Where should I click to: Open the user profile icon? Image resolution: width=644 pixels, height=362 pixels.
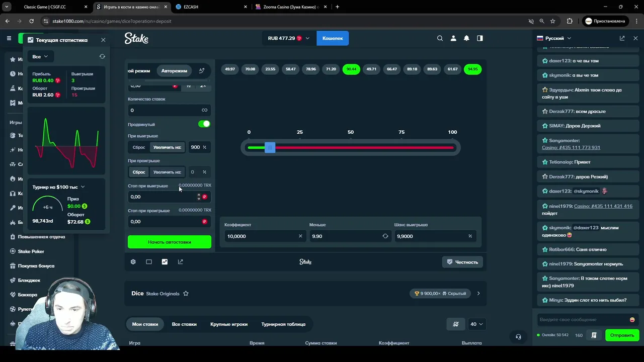(453, 38)
